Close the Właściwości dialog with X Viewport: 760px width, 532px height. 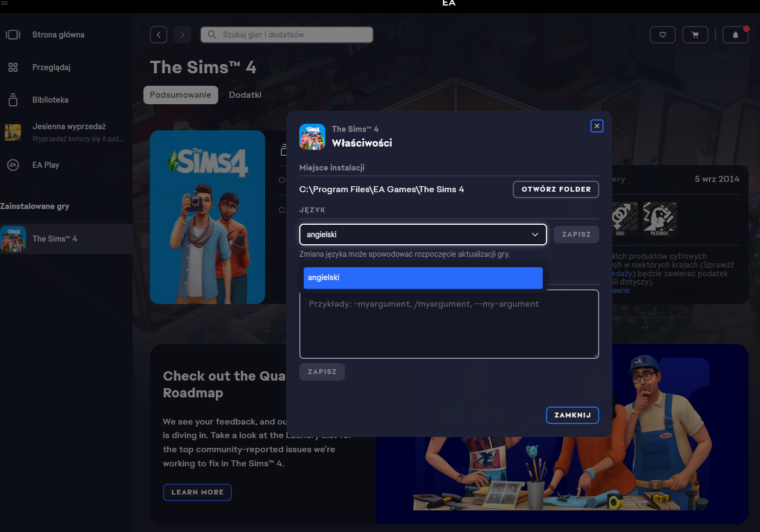click(x=596, y=126)
